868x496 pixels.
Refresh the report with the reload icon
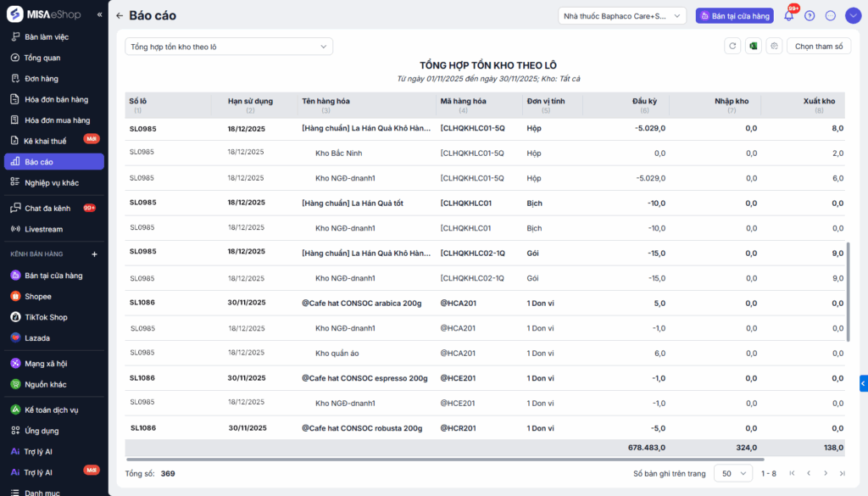coord(732,47)
